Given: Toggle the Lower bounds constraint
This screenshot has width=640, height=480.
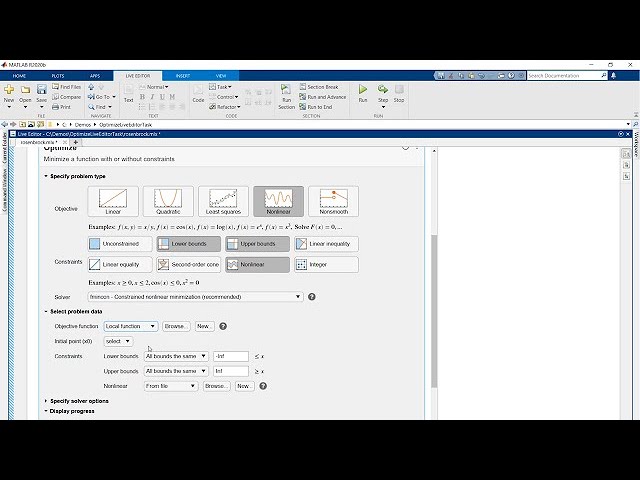Looking at the screenshot, I should [189, 244].
